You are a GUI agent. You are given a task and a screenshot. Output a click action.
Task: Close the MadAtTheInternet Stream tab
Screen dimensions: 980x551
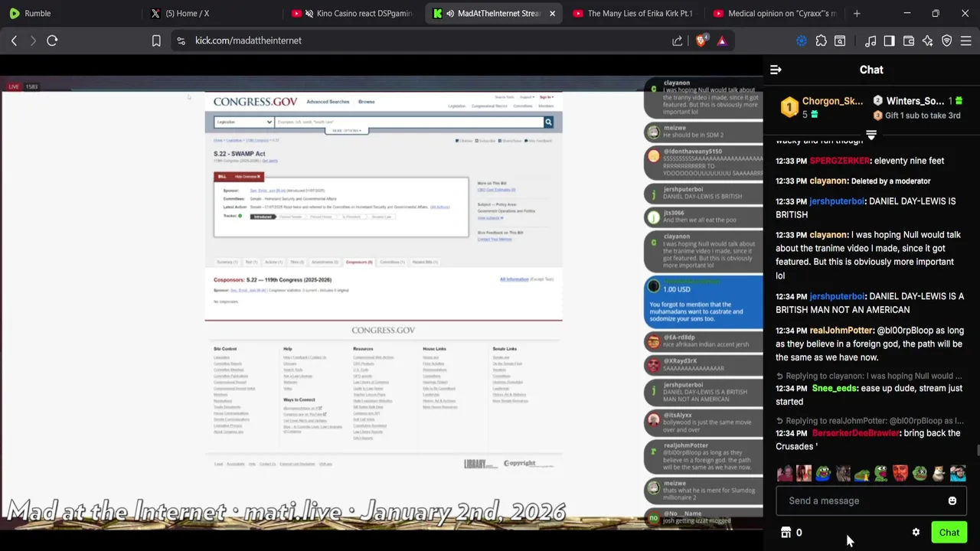552,13
